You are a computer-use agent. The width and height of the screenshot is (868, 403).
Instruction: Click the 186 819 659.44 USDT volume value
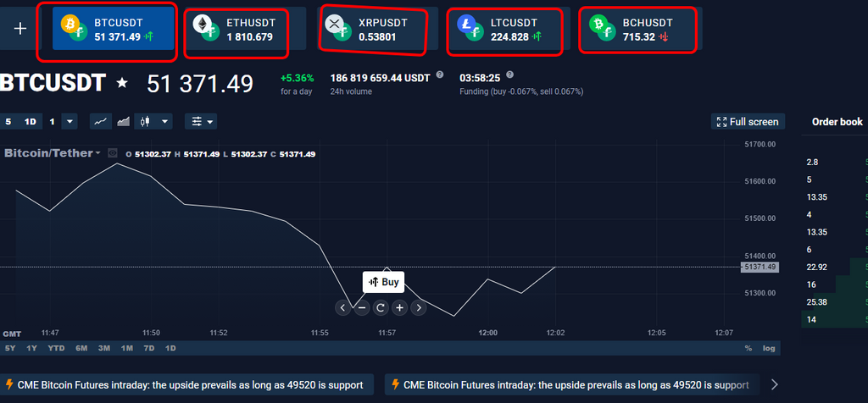point(380,78)
